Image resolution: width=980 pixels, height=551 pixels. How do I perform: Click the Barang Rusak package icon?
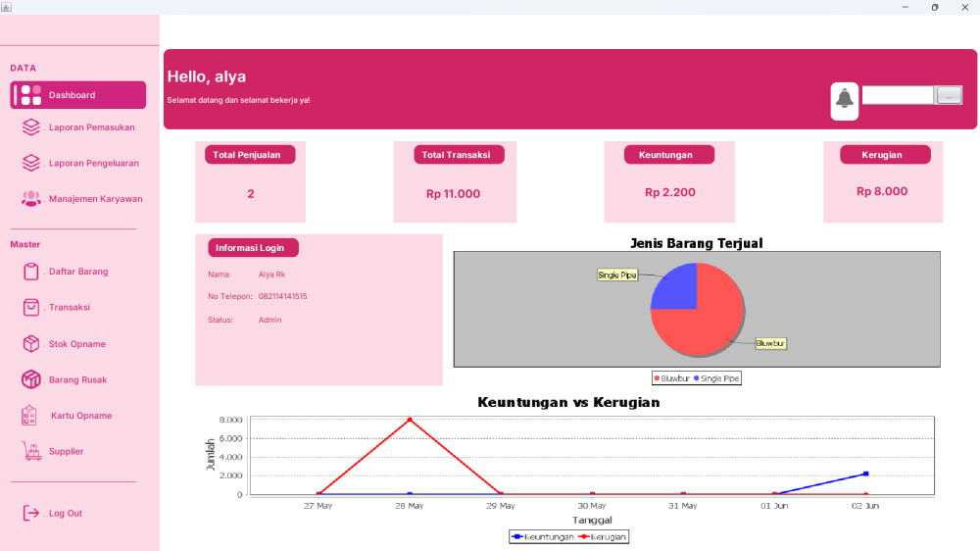point(31,379)
